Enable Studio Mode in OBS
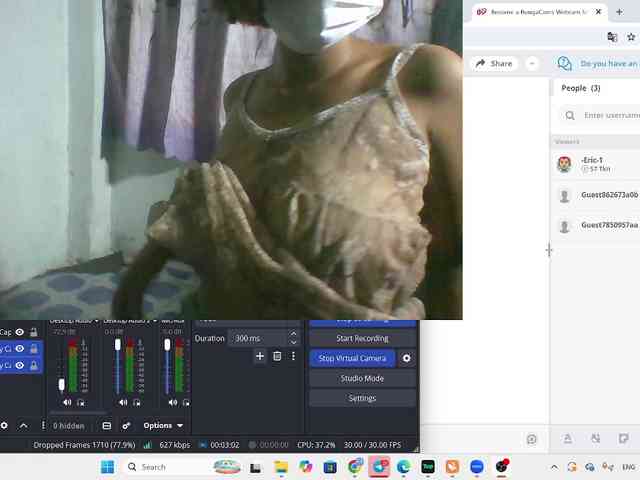 coord(362,378)
